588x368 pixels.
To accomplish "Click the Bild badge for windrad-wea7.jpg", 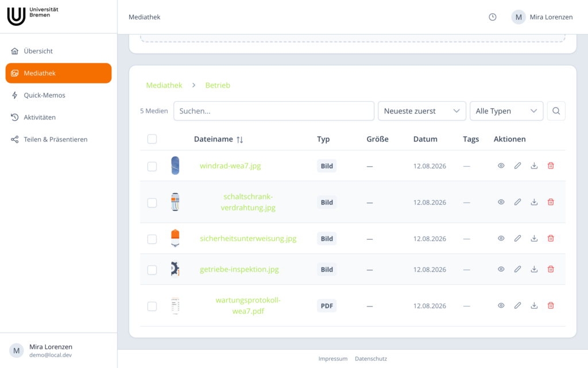I will click(x=327, y=166).
